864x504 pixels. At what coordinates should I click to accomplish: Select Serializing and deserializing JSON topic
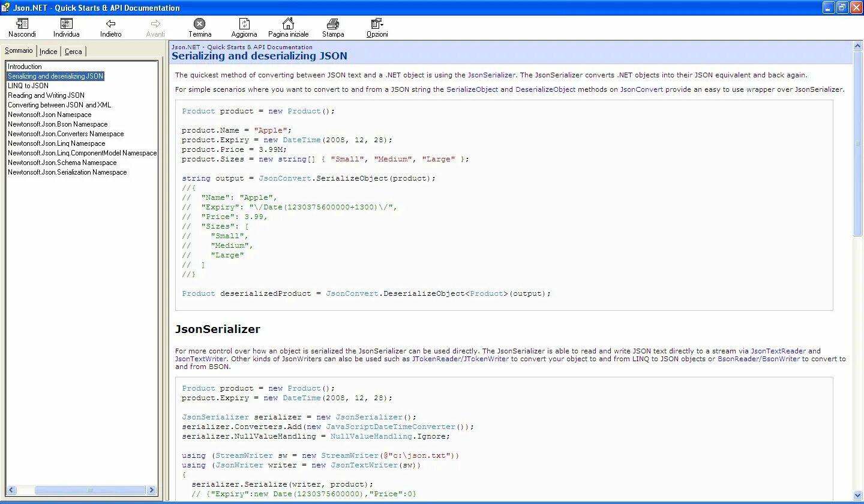(x=55, y=76)
